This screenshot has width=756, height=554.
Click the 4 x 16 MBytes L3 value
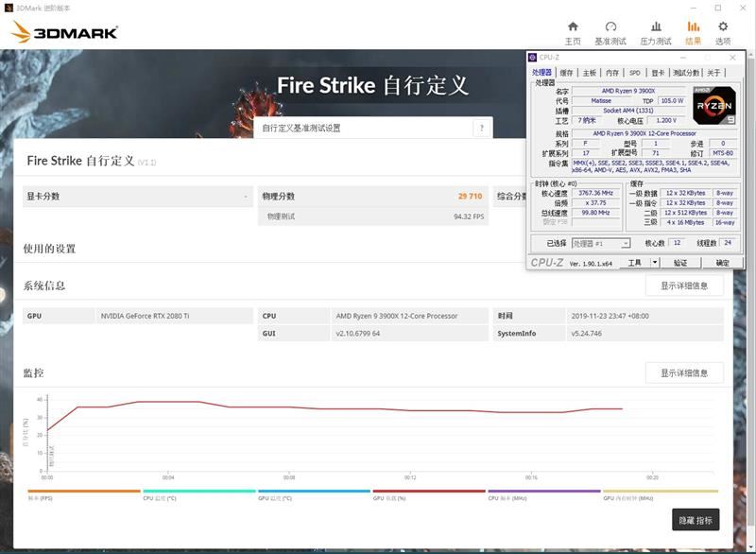point(685,222)
